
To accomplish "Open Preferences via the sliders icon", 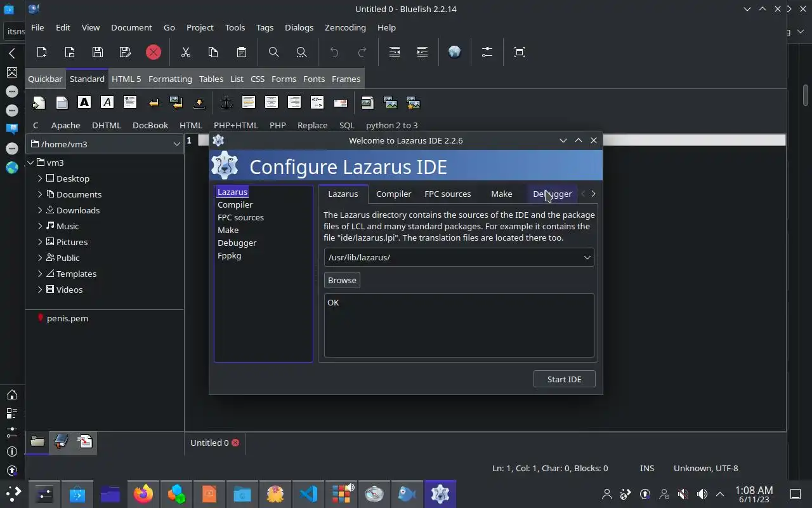I will 487,52.
